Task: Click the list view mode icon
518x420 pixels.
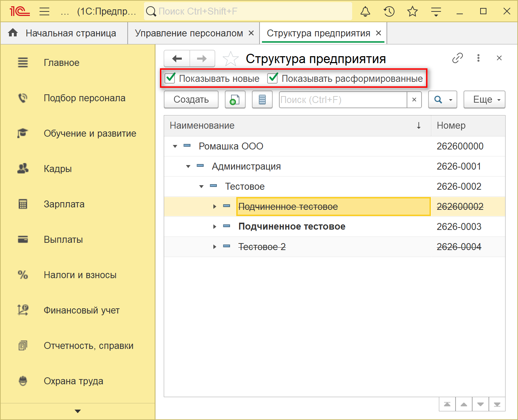Action: coord(262,100)
